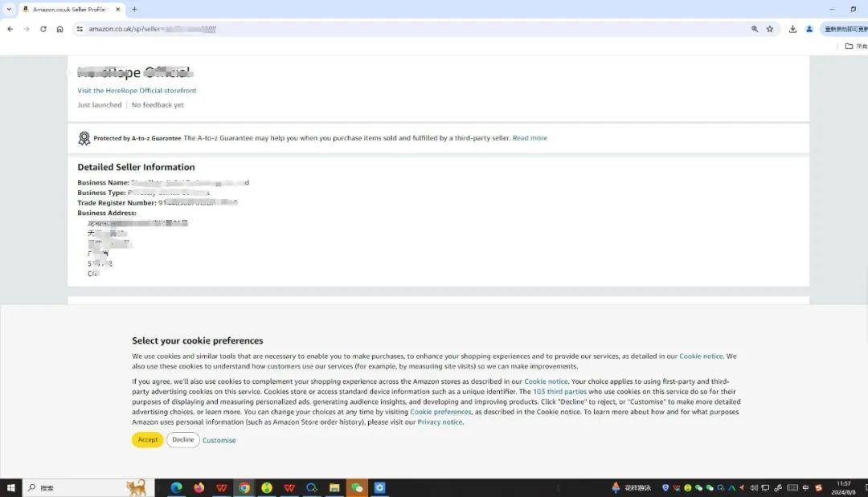868x497 pixels.
Task: Open the all bookmarks folder
Action: 856,47
